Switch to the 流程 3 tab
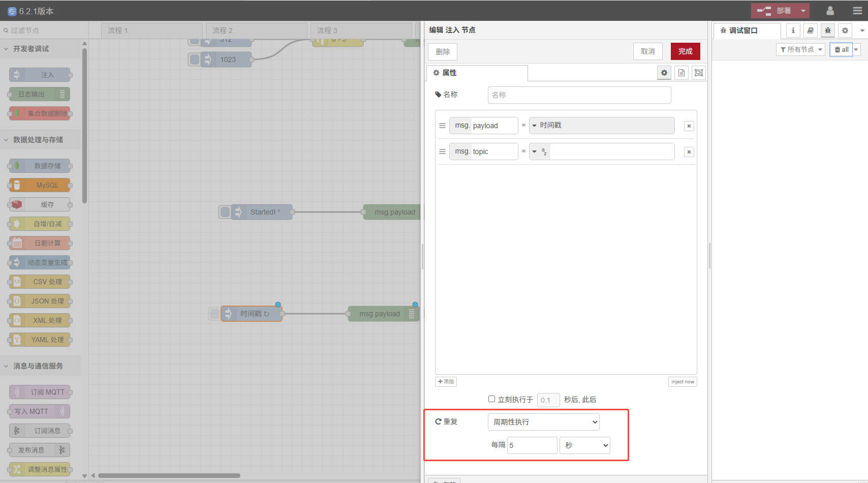This screenshot has width=868, height=483. point(361,31)
